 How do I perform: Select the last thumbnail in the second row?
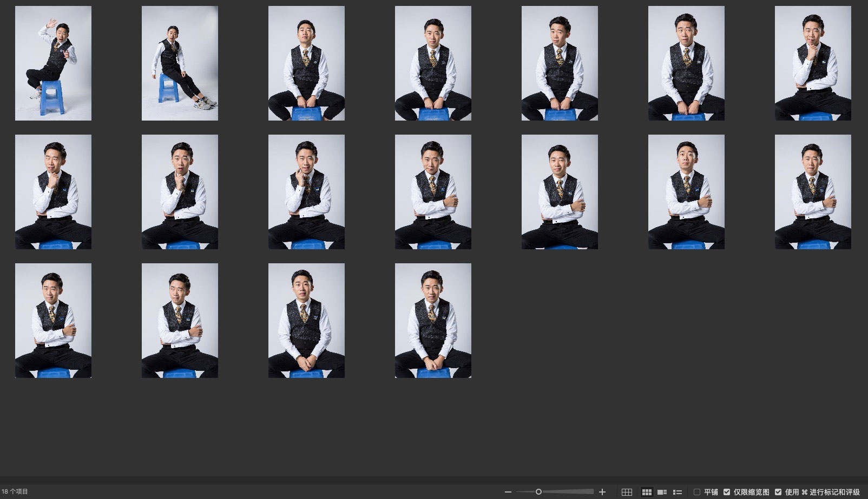point(813,192)
